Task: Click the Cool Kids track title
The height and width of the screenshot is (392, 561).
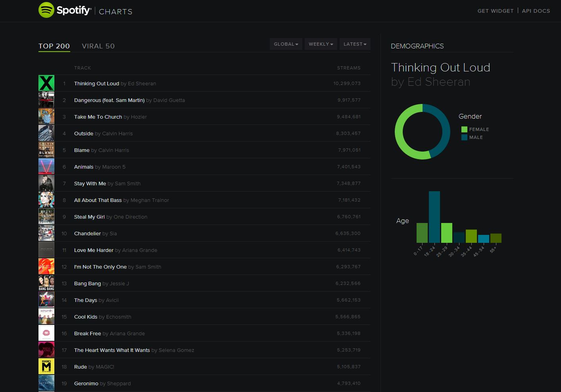Action: tap(86, 317)
